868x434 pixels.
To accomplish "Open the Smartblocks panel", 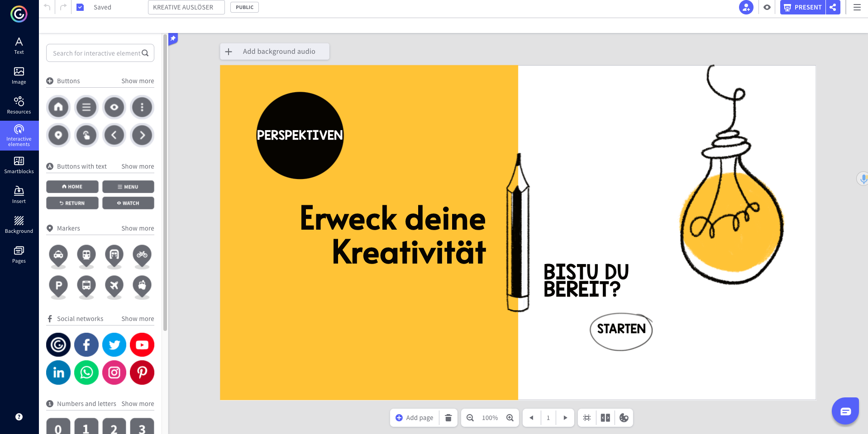I will 19,165.
